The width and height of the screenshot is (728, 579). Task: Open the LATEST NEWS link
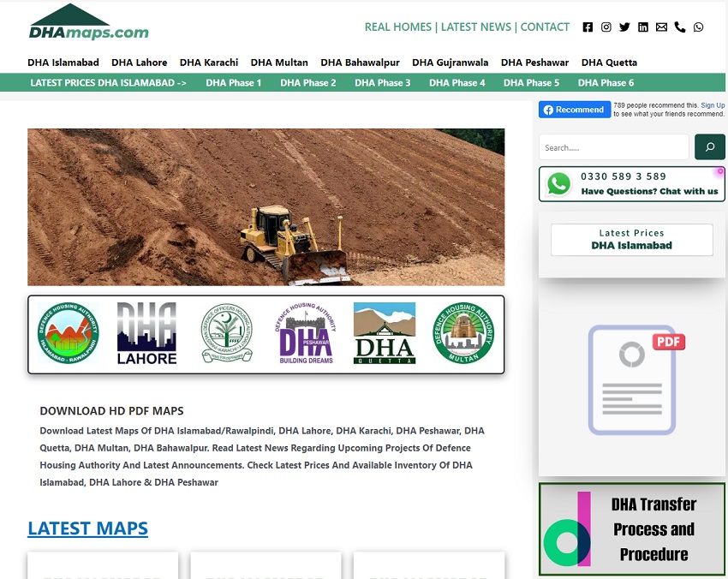pyautogui.click(x=476, y=27)
